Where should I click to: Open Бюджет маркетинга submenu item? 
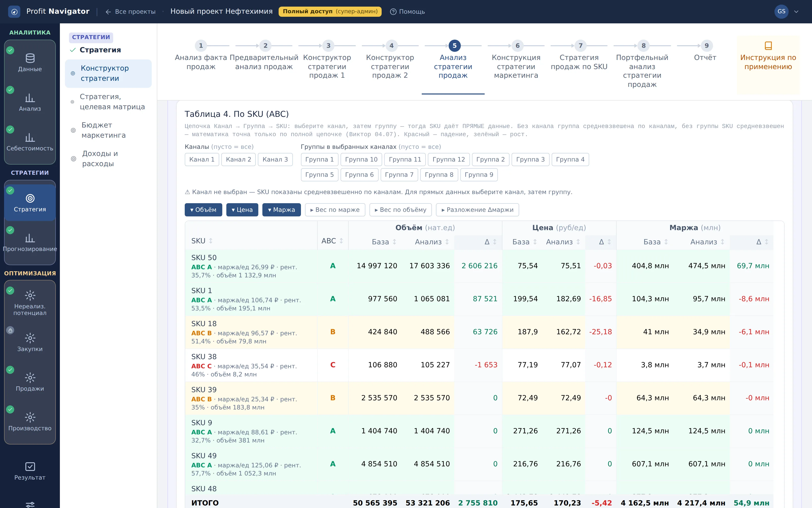(x=108, y=130)
